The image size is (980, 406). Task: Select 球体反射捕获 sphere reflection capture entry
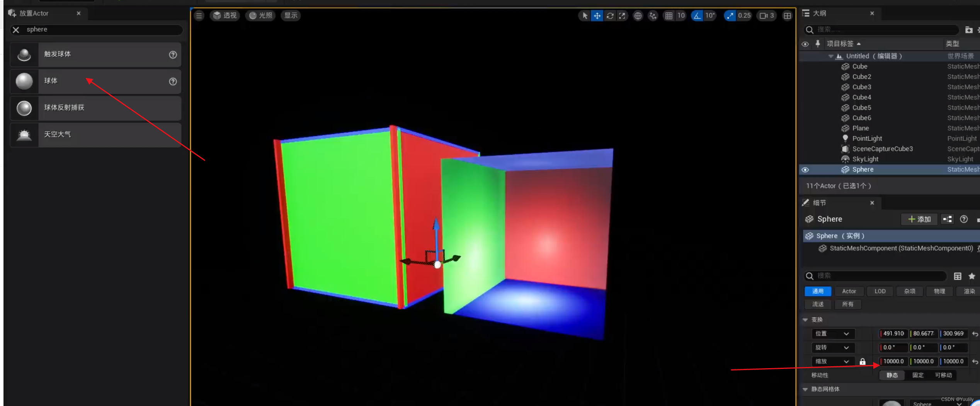click(x=95, y=108)
